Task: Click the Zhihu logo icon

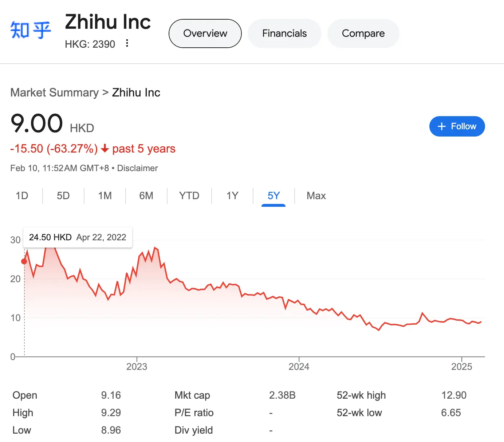Action: (31, 30)
